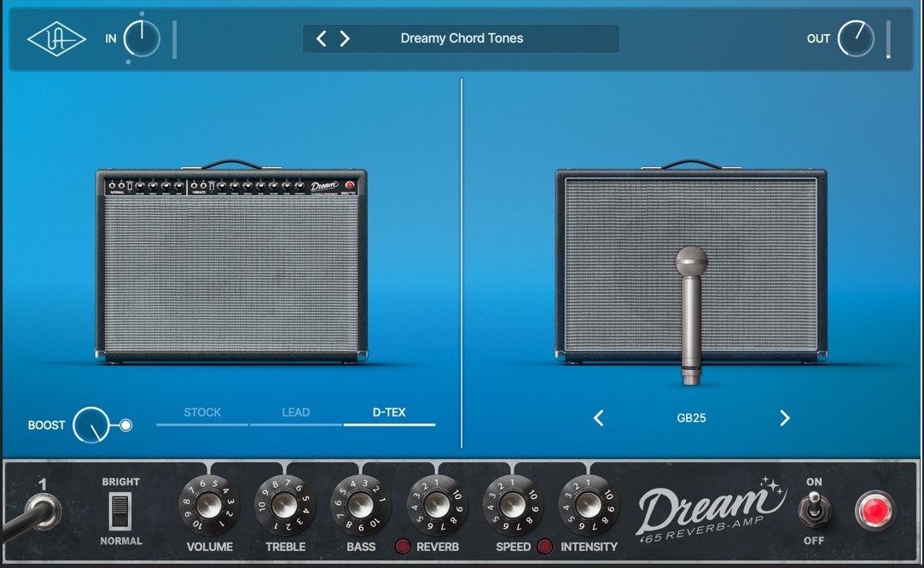Open the Dreamy Chord Tones preset menu
Image resolution: width=924 pixels, height=568 pixels.
point(462,38)
